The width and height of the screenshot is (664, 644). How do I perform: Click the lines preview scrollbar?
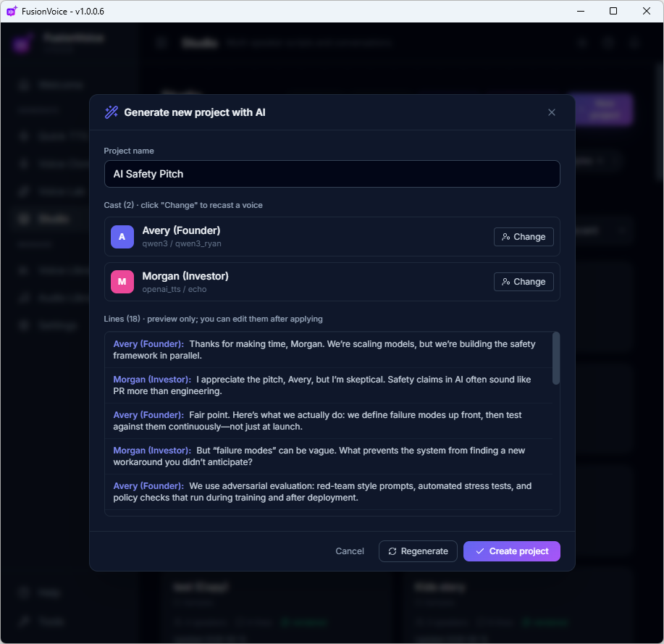(x=556, y=359)
